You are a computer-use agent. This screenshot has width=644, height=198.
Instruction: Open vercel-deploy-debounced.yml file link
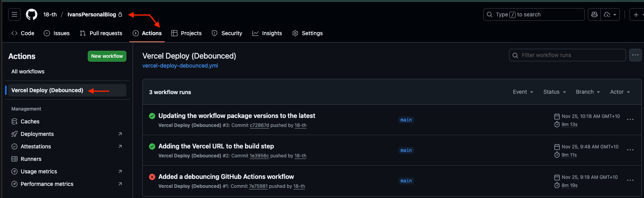pos(180,66)
